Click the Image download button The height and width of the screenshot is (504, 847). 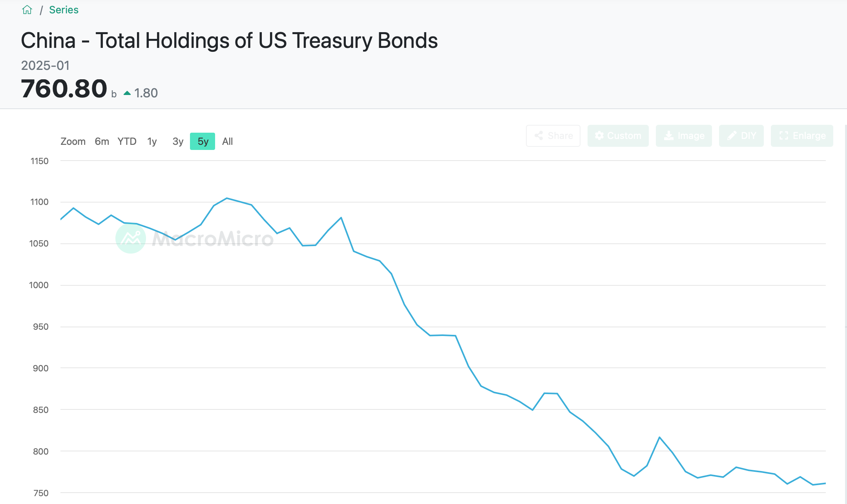coord(684,136)
